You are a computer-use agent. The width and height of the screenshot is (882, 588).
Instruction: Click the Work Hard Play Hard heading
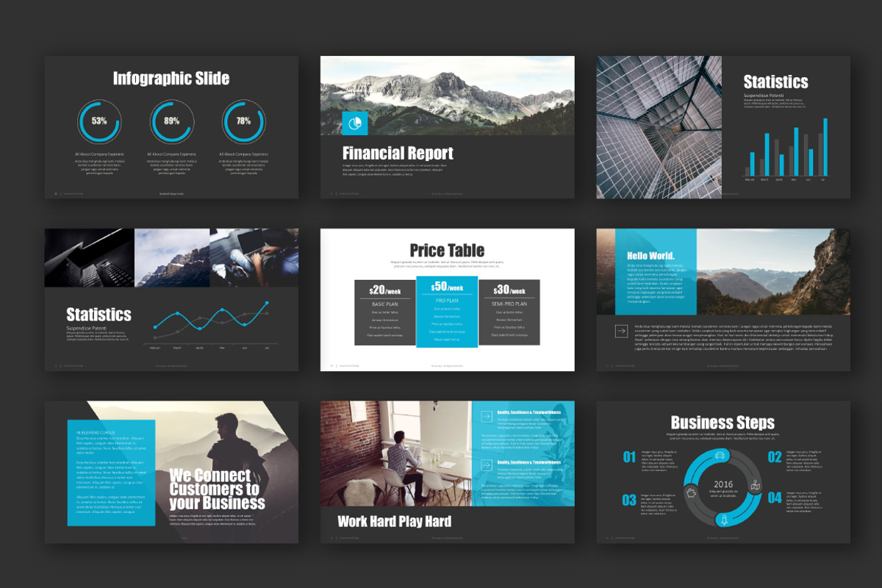click(x=395, y=520)
